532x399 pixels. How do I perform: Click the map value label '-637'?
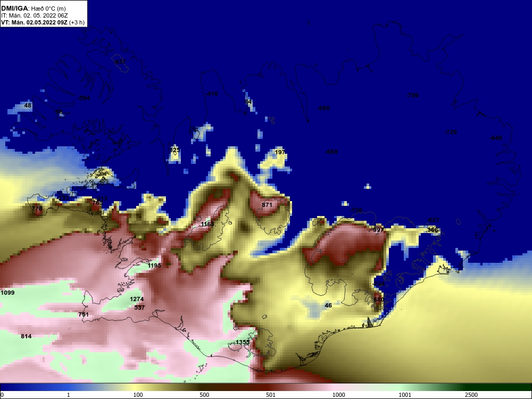pyautogui.click(x=119, y=62)
